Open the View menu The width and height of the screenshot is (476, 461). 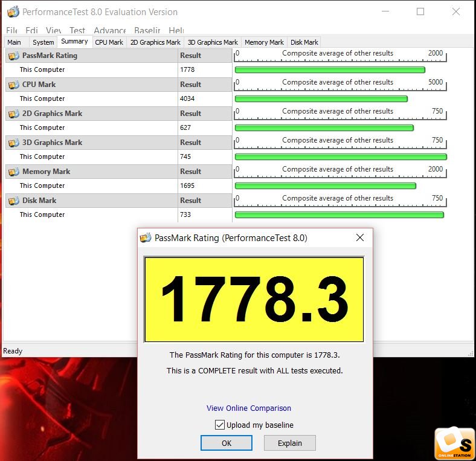[x=53, y=30]
